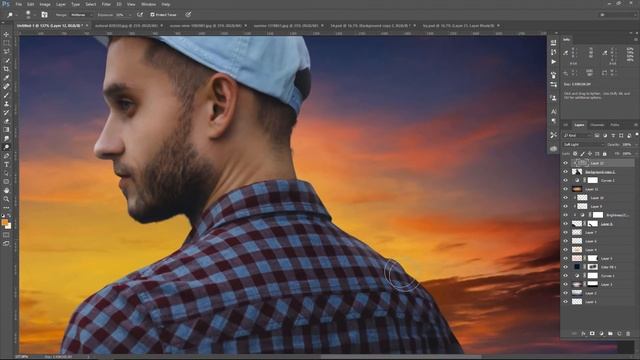Open the Soft Light blend mode dropdown
The image size is (640, 360).
[583, 144]
